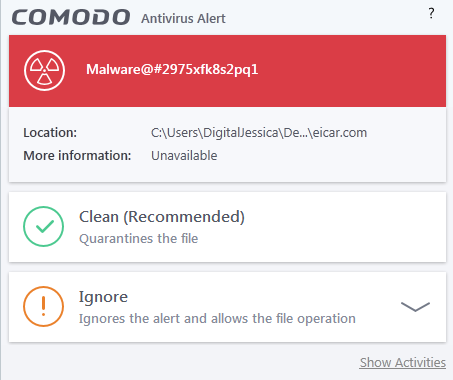Click the eicar.com file location path
Image resolution: width=453 pixels, height=380 pixels.
click(259, 133)
